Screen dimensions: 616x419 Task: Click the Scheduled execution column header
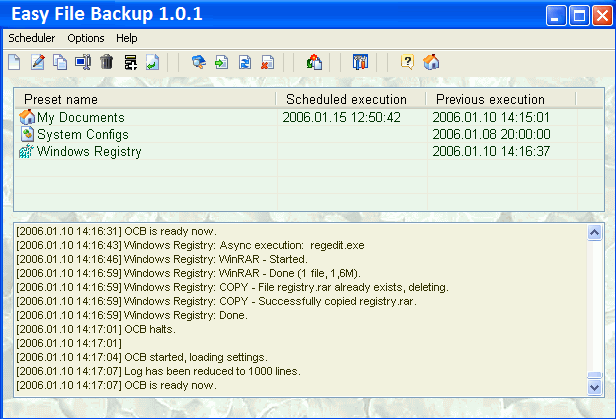[x=351, y=99]
